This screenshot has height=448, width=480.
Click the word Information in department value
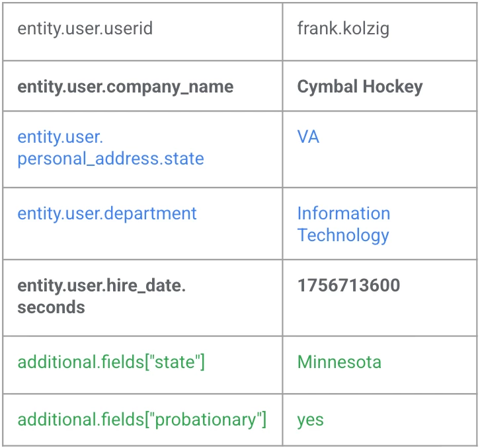pyautogui.click(x=344, y=213)
